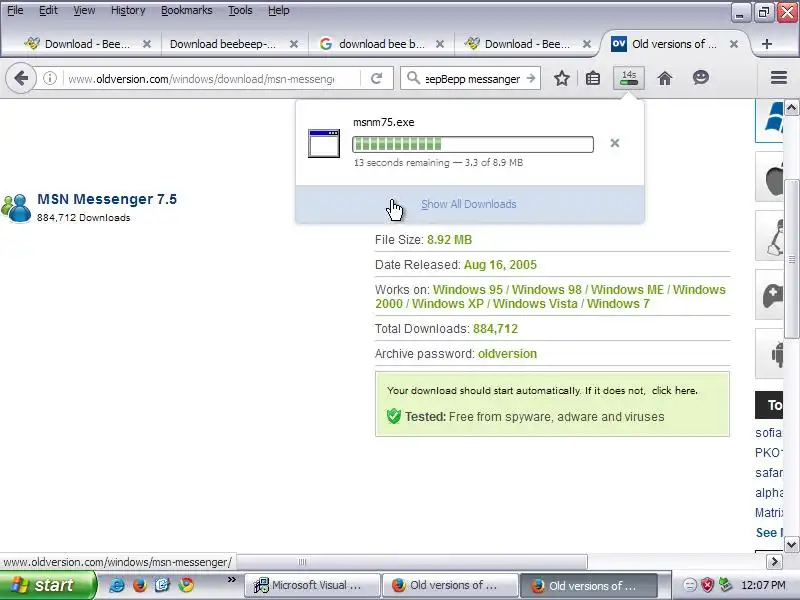The height and width of the screenshot is (600, 800).
Task: Open search engine magnifier icon
Action: [x=413, y=78]
